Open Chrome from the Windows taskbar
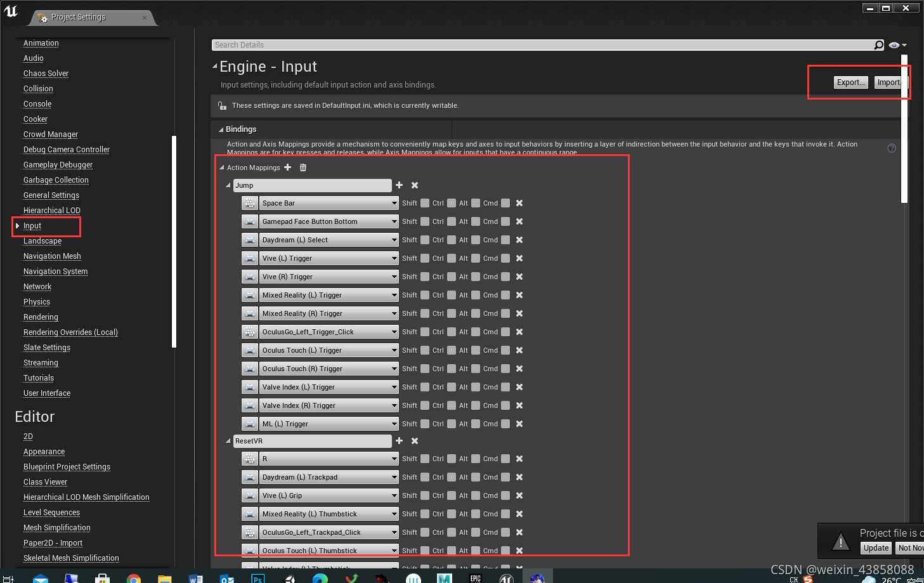924x583 pixels. [x=133, y=578]
